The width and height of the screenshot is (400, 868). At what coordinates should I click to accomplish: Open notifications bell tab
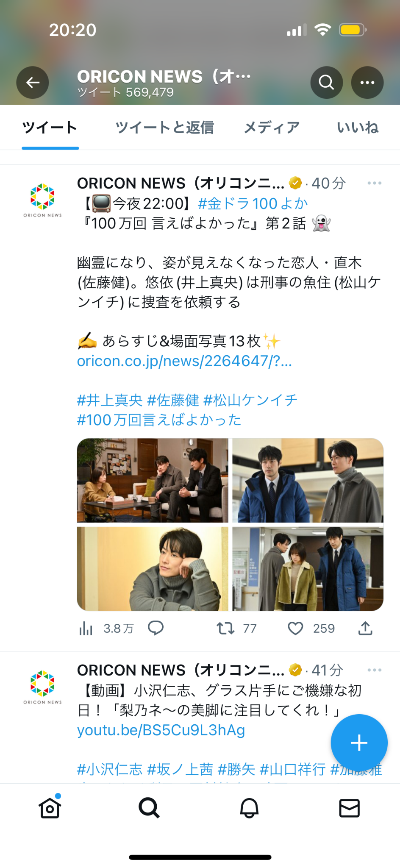click(x=249, y=808)
